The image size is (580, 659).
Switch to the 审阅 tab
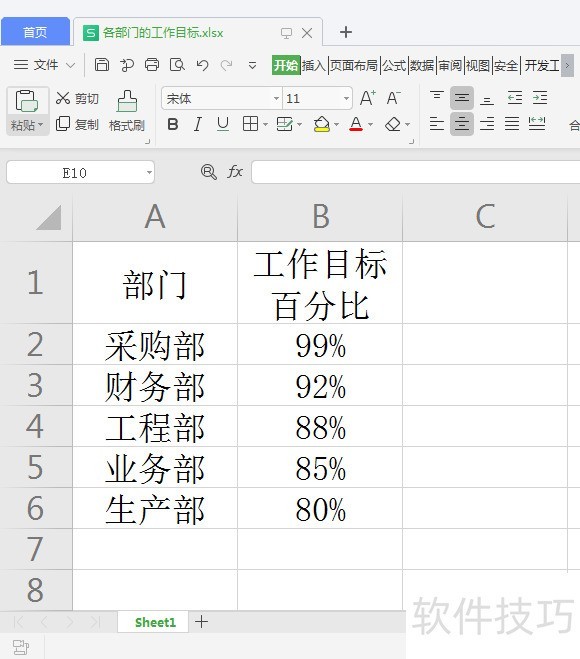point(450,65)
